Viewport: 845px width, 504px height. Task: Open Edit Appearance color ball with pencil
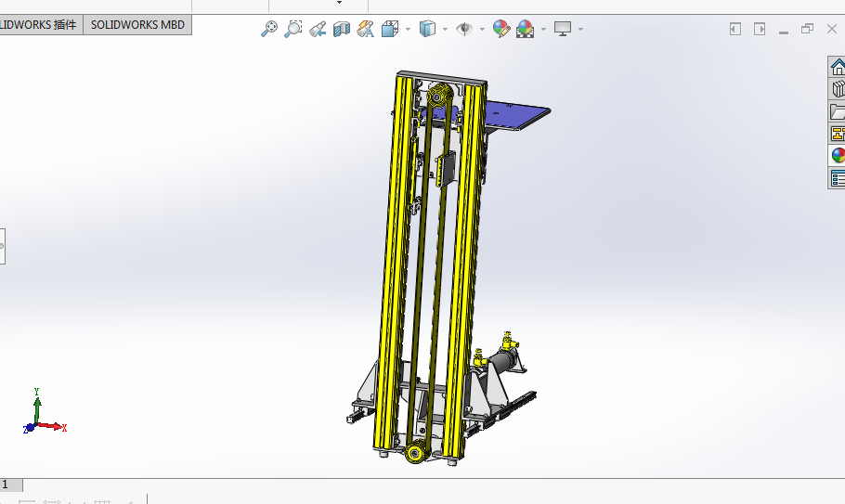tap(501, 29)
